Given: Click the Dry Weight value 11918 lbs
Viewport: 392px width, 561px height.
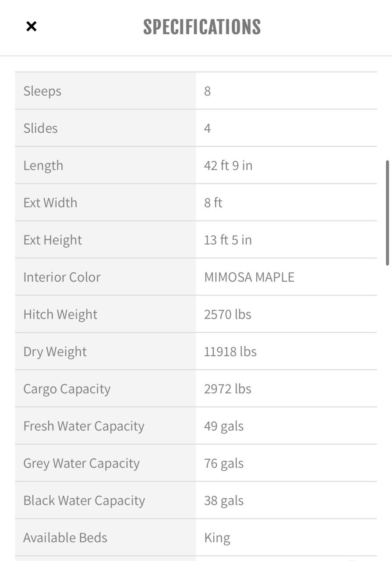Looking at the screenshot, I should (x=230, y=352).
